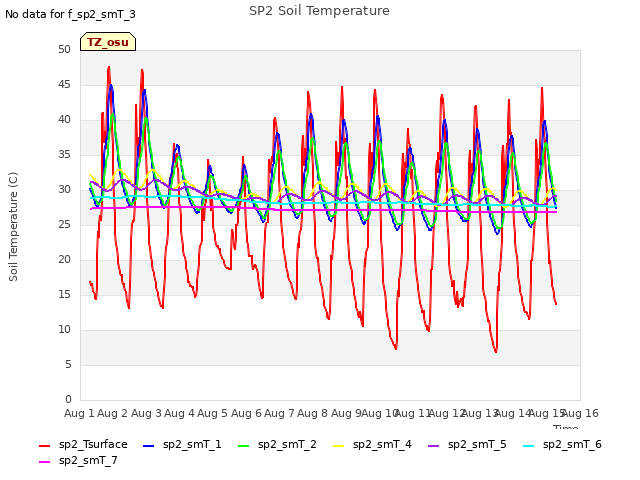The image size is (640, 480).
Task: Click the Aug 5 x-axis tick label
Action: [213, 413]
